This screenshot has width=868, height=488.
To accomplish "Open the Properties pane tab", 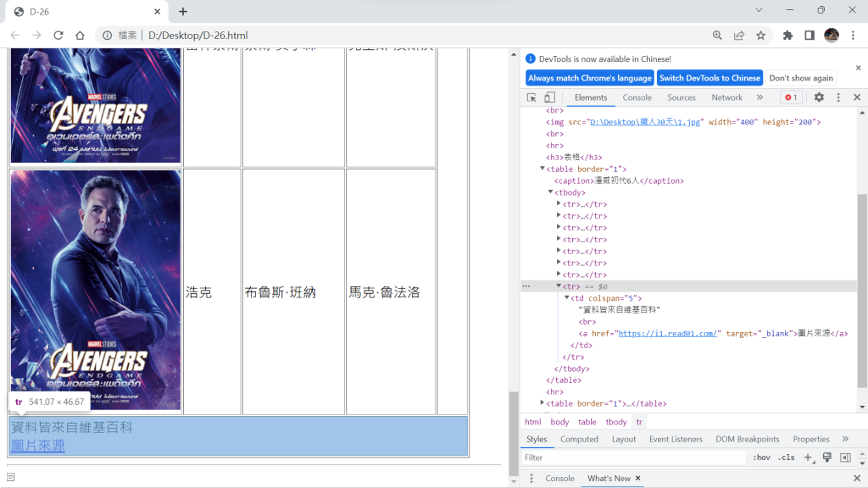I will coord(811,440).
